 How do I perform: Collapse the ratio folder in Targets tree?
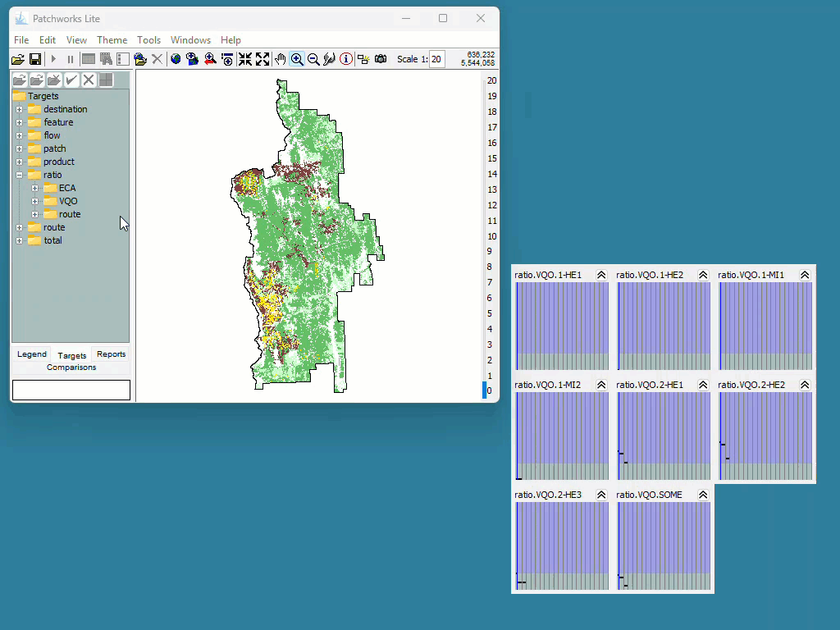(x=20, y=175)
